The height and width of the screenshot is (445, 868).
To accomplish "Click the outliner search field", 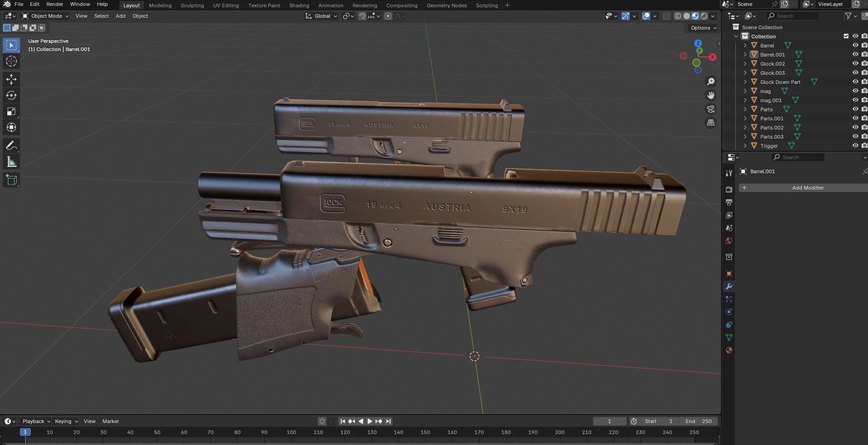I will 793,16.
